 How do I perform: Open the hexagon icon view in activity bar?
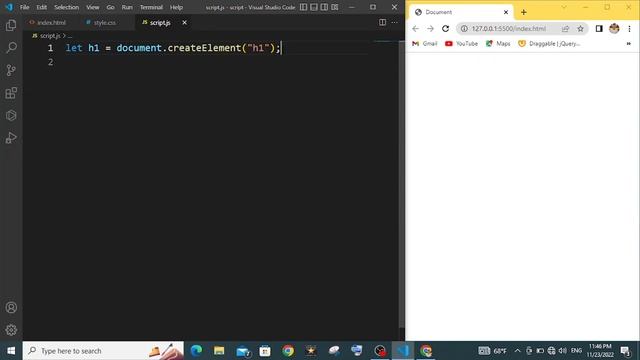(x=11, y=116)
